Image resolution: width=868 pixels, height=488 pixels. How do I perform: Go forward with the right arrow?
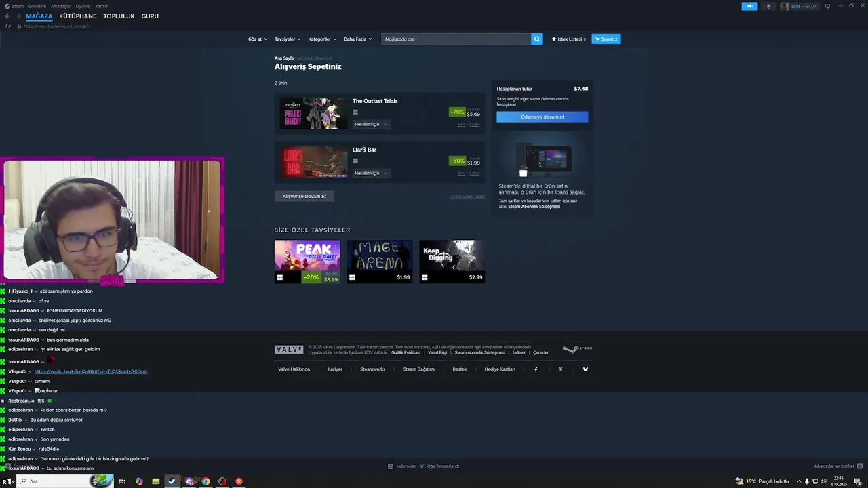18,16
